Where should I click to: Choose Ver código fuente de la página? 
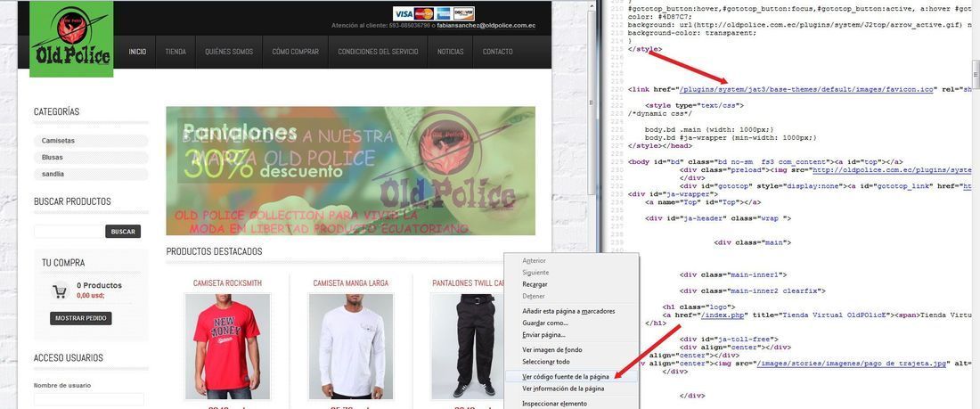[566, 377]
